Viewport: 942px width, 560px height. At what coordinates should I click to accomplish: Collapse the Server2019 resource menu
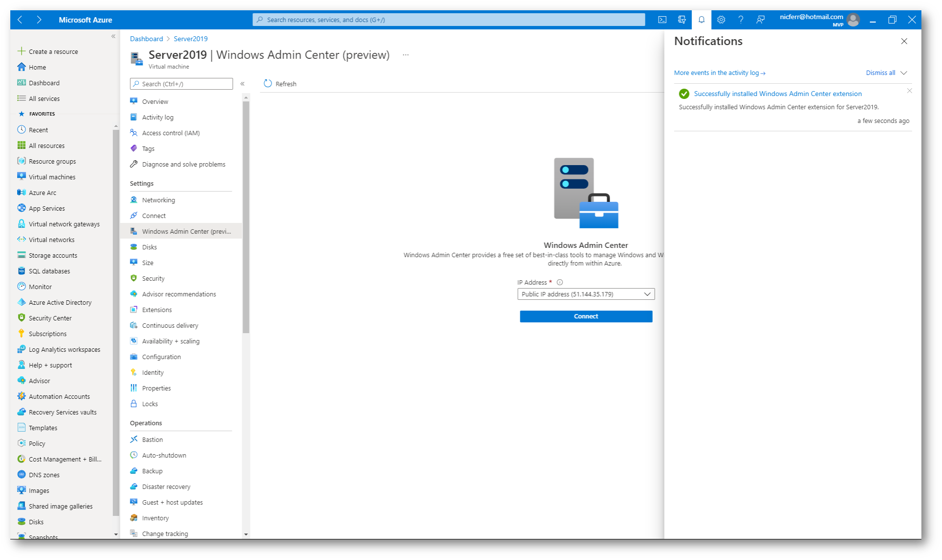(242, 84)
